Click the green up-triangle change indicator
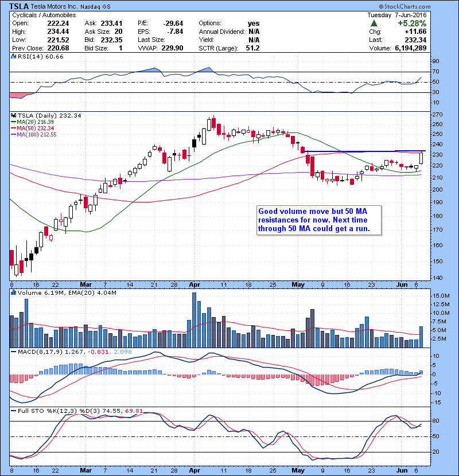 tap(374, 23)
